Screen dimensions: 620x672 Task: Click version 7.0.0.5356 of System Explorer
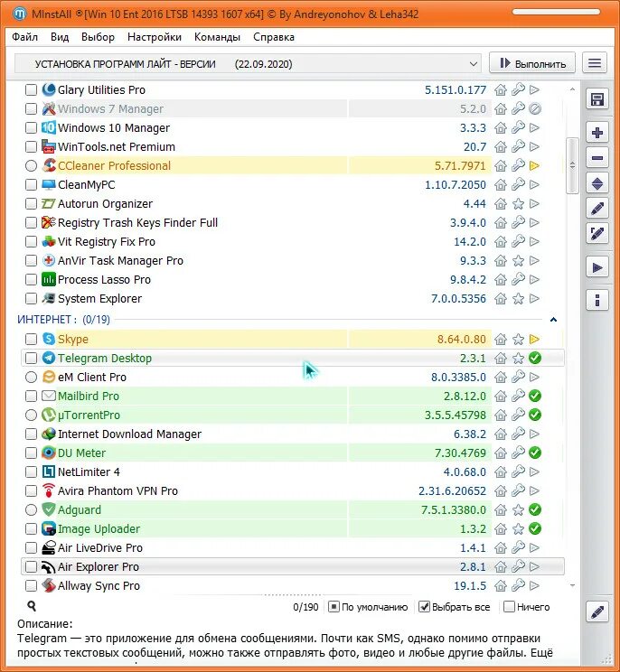click(458, 299)
